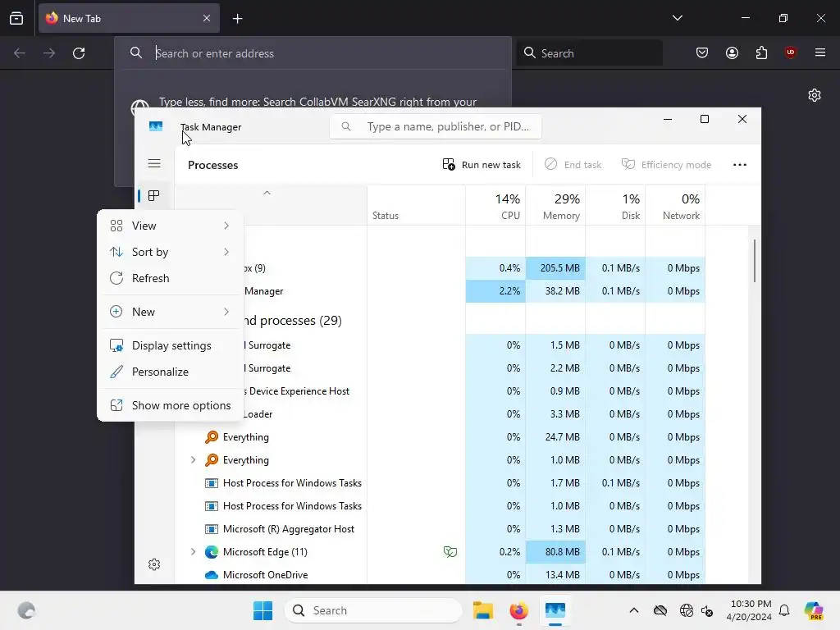Choose Refresh from the context menu
The width and height of the screenshot is (840, 630).
click(x=170, y=278)
